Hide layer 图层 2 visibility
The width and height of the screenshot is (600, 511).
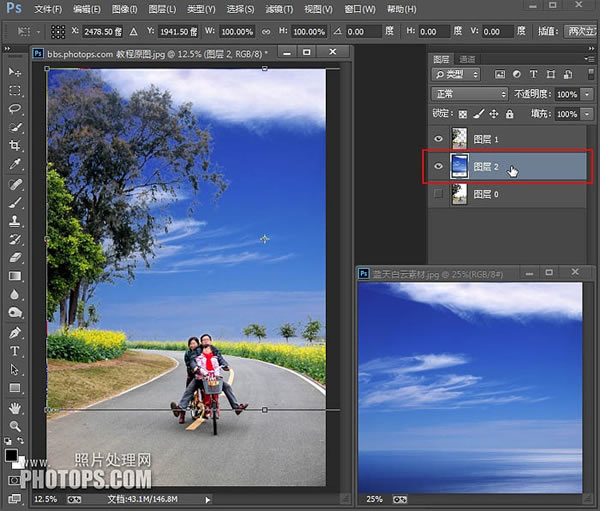point(439,166)
